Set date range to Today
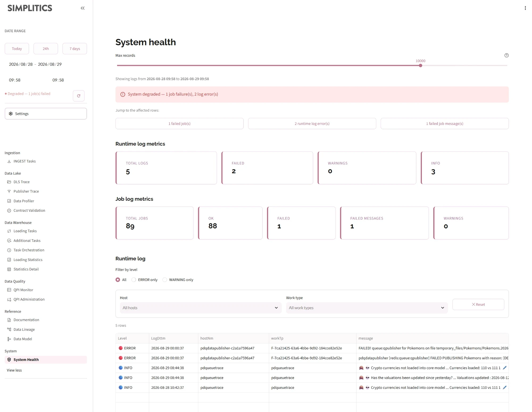Image resolution: width=532 pixels, height=412 pixels. click(x=17, y=49)
